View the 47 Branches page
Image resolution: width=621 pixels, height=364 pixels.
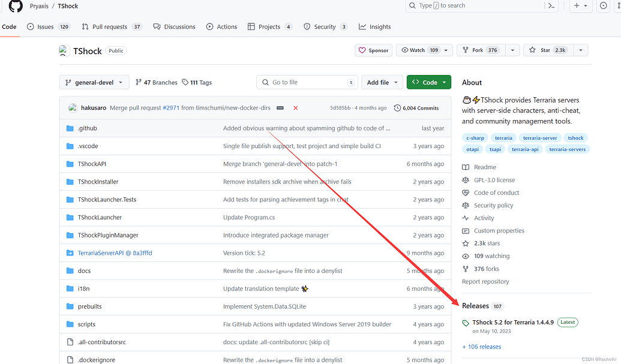click(x=157, y=83)
